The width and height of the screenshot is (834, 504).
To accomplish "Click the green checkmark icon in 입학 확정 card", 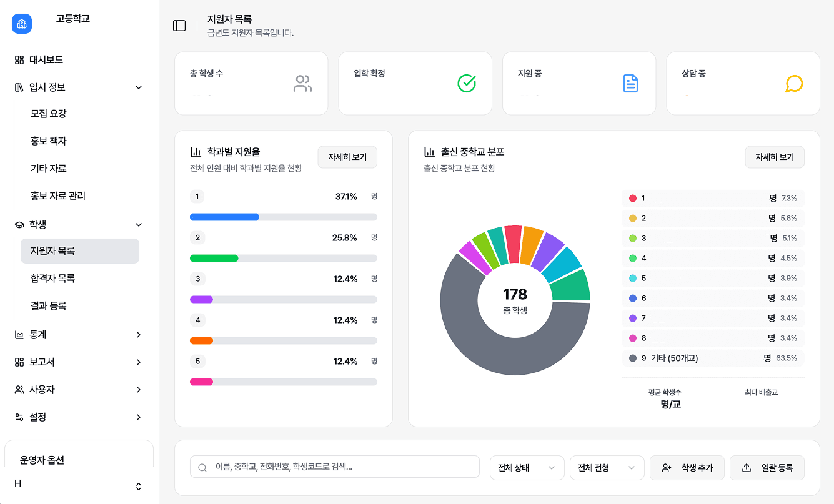I will 467,83.
